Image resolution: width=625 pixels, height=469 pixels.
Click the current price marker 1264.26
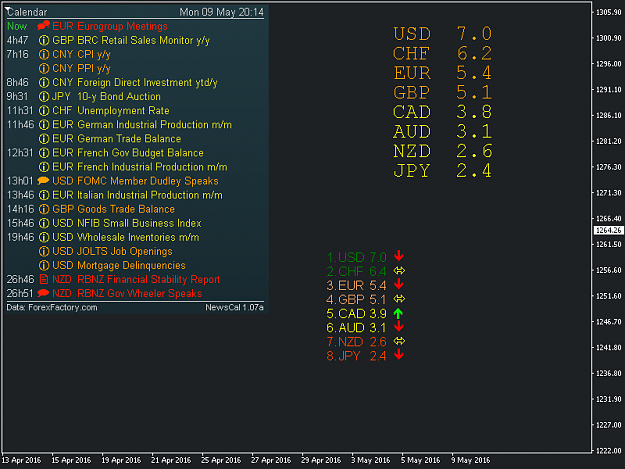pyautogui.click(x=608, y=230)
